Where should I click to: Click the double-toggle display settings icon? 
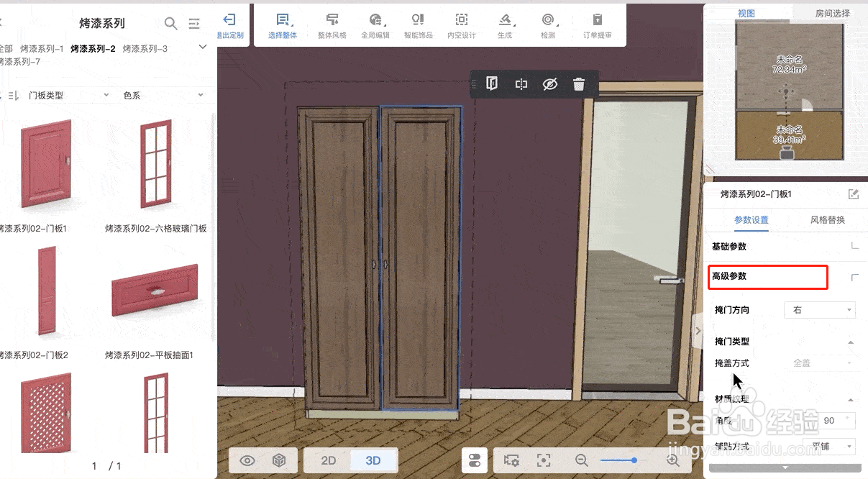tap(475, 461)
